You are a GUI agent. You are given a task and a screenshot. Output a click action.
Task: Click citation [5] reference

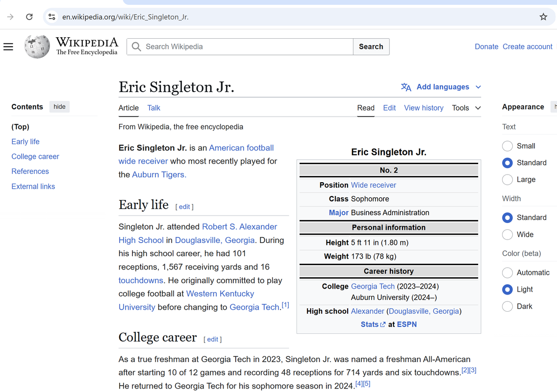(x=367, y=384)
